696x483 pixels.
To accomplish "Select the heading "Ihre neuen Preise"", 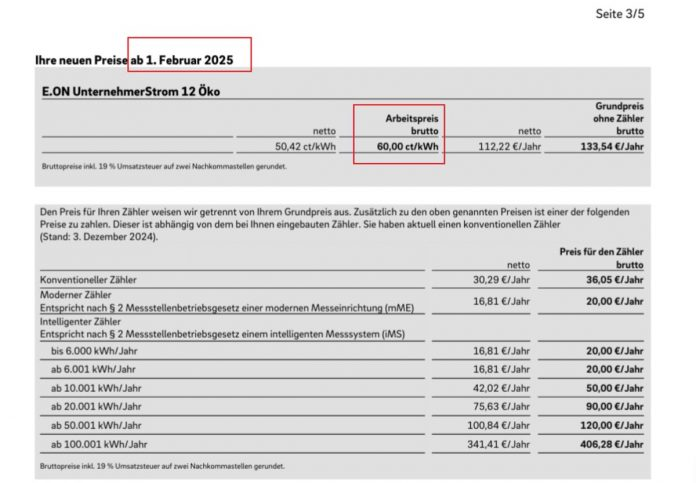I will 81,61.
